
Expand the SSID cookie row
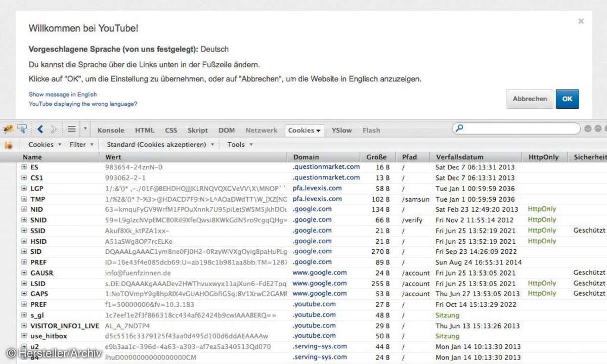pos(24,231)
